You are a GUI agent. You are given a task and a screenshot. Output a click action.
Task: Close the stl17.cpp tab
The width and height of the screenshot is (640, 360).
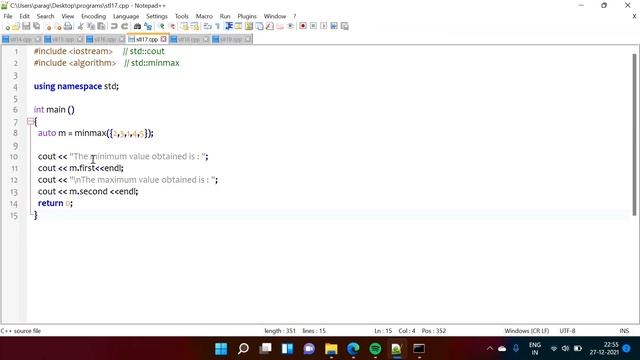[163, 39]
